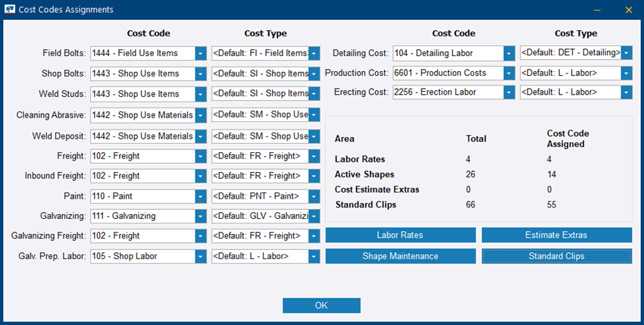Expand the Cleaning Abrasive cost code list
The image size is (644, 325).
[x=200, y=114]
